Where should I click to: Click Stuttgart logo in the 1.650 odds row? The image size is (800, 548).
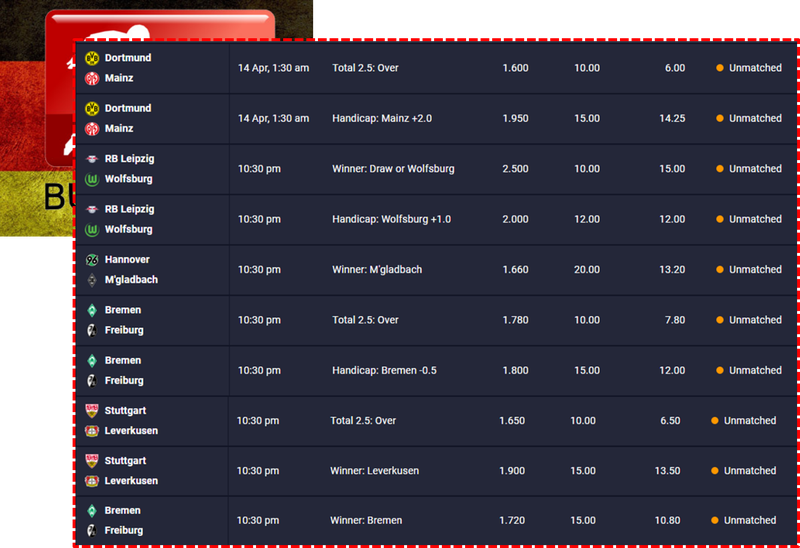pyautogui.click(x=92, y=411)
